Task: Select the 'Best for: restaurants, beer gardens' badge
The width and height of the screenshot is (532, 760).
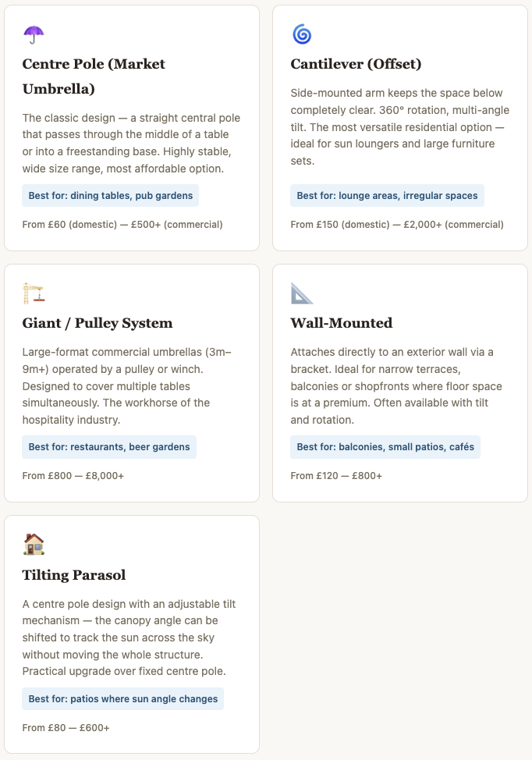Action: coord(109,447)
